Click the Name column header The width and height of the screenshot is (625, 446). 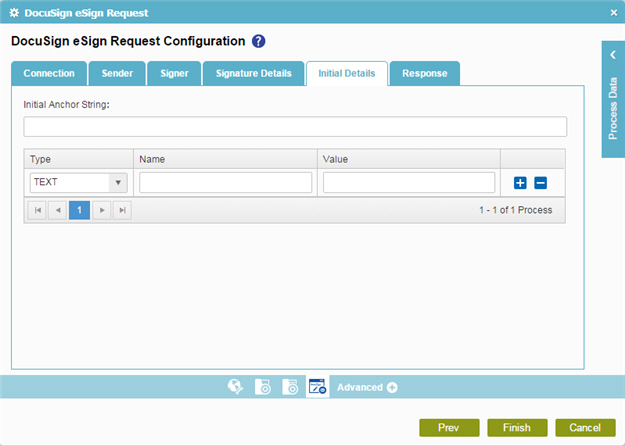tap(225, 159)
